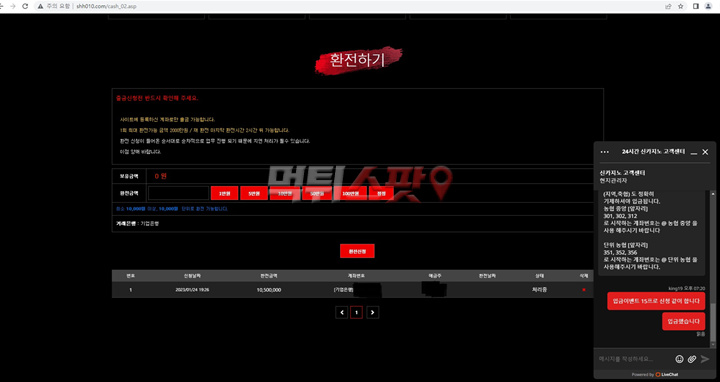Click the 100만원 amount button

[x=351, y=193]
